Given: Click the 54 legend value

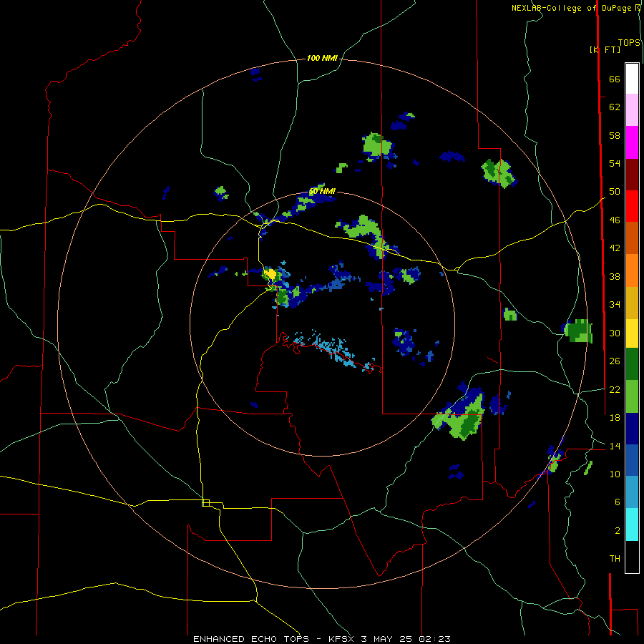Looking at the screenshot, I should pos(615,163).
